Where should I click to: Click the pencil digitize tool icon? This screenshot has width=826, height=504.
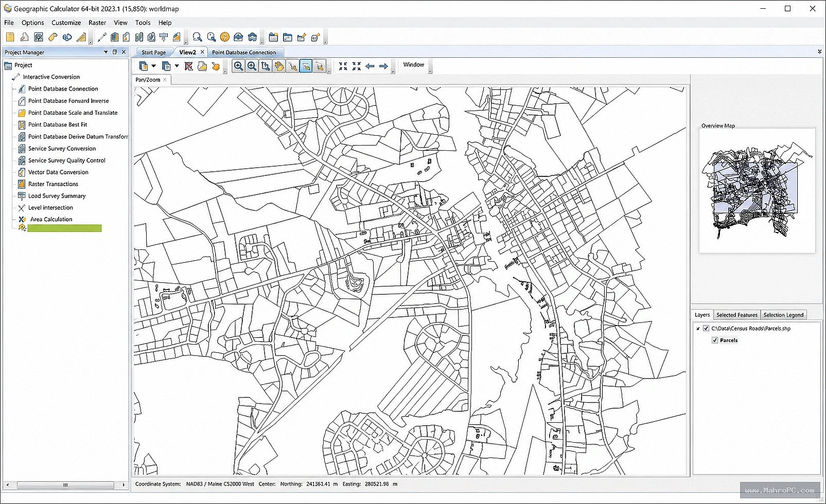pos(102,37)
